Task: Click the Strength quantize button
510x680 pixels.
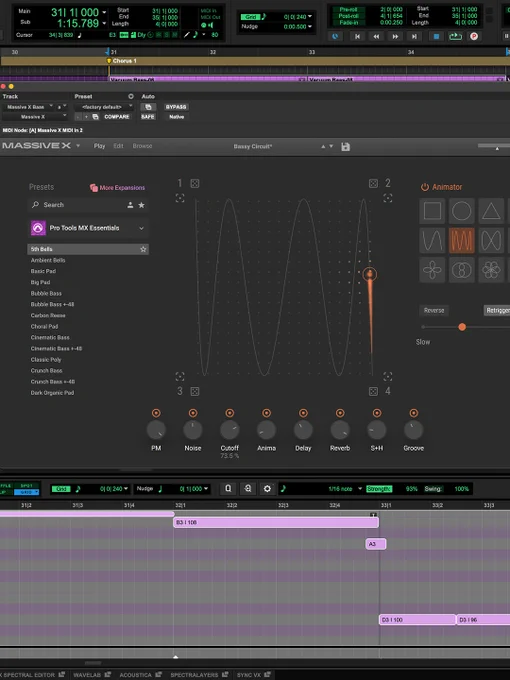Action: [x=379, y=489]
